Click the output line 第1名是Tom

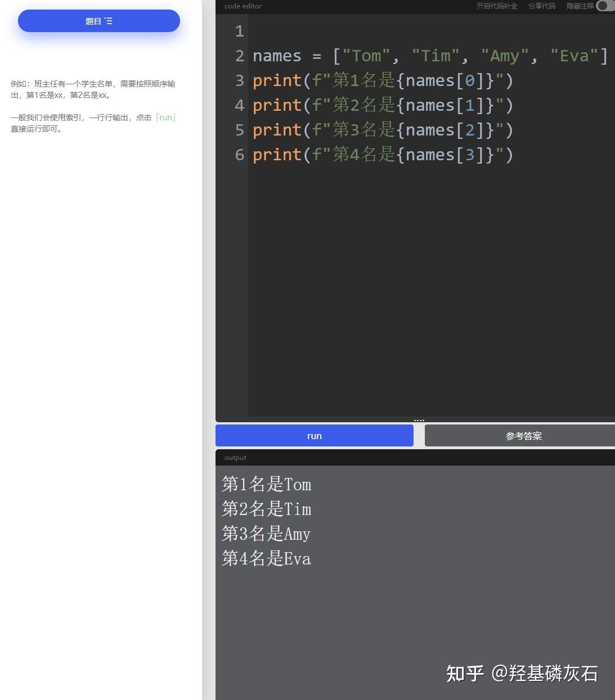pos(267,485)
